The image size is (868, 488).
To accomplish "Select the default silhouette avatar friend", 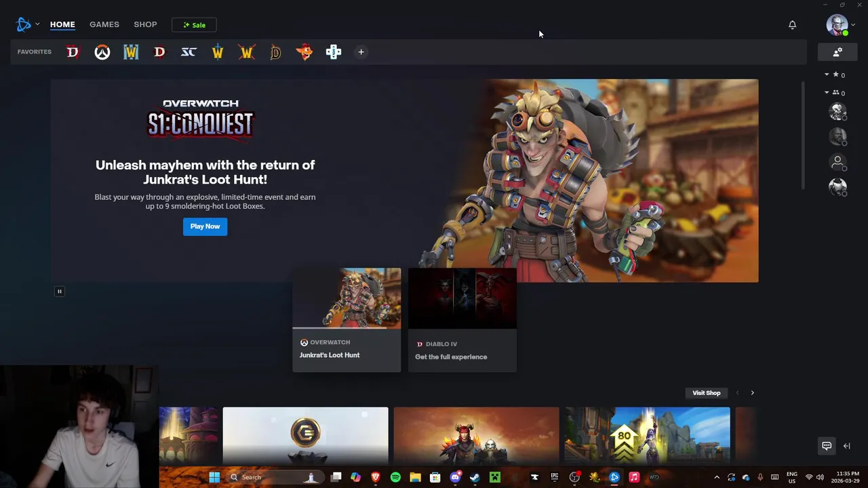I will (838, 163).
